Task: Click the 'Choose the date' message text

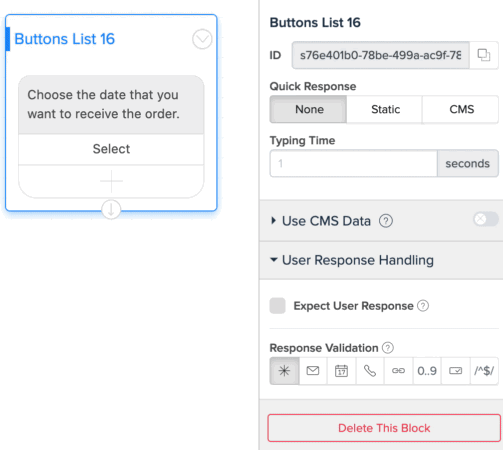Action: (103, 104)
